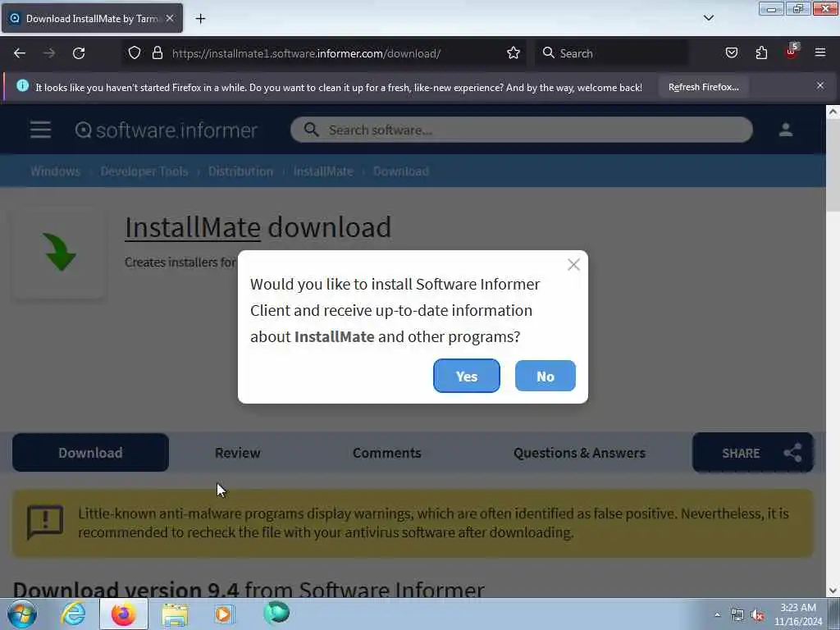Screen dimensions: 840x630
Task: Click the Firefox Search box
Action: point(612,53)
